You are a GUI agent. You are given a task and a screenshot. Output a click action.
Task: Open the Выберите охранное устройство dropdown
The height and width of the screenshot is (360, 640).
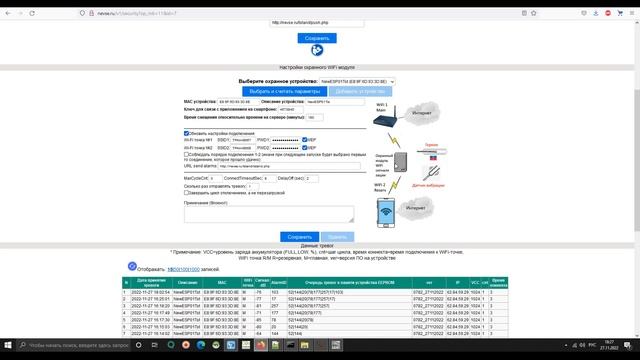pyautogui.click(x=357, y=82)
